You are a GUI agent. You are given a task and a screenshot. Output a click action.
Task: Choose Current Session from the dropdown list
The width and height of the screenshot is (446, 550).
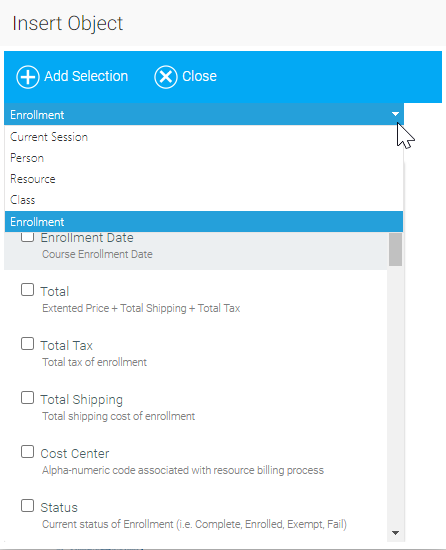(204, 137)
